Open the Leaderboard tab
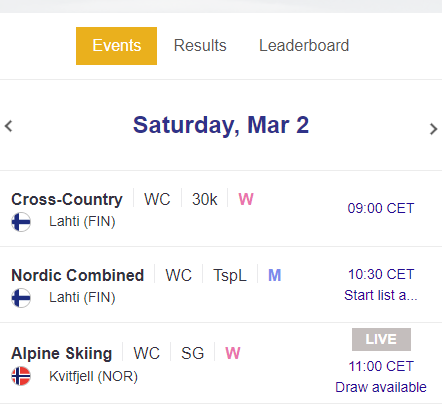 [304, 45]
